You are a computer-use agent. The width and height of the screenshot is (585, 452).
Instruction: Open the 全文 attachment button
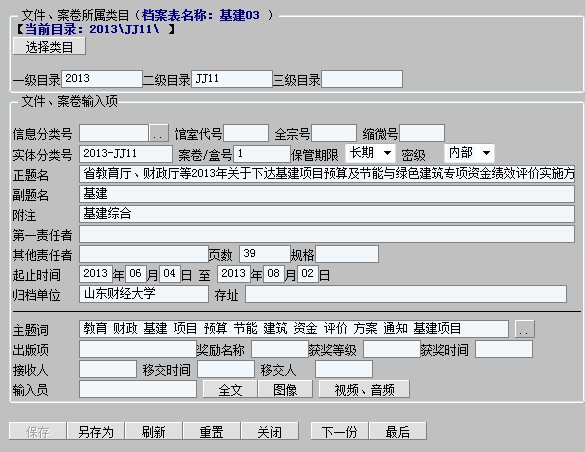click(230, 389)
